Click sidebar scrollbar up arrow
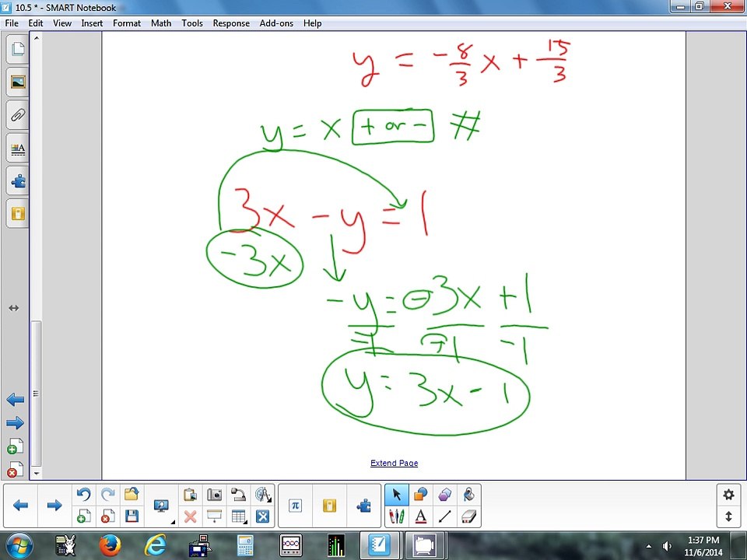 coord(37,37)
